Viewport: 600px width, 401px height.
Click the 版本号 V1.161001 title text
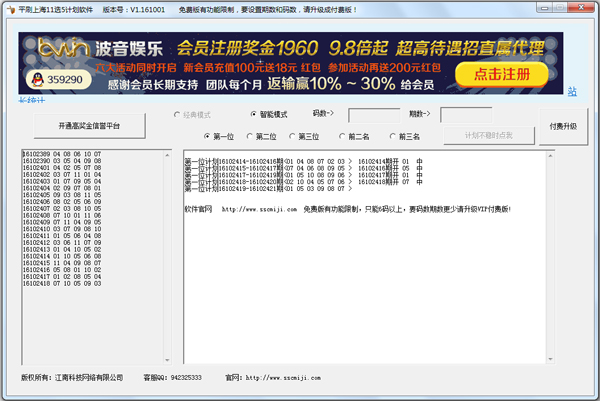click(x=134, y=10)
